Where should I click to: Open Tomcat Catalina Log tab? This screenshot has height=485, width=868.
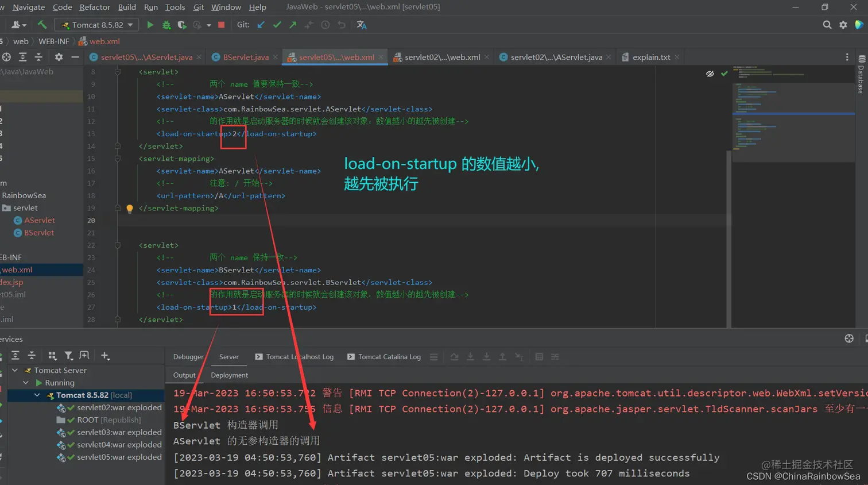(384, 357)
